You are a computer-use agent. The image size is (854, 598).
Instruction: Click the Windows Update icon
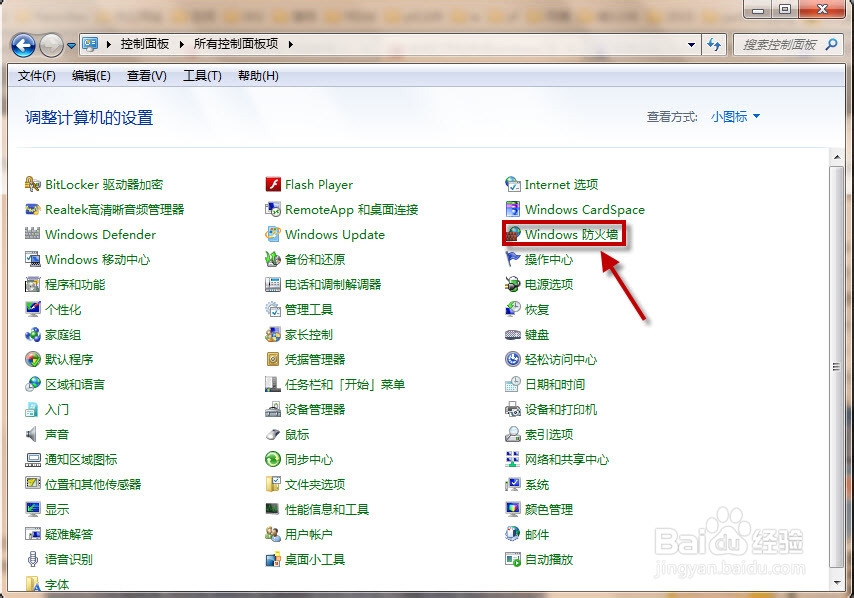273,234
